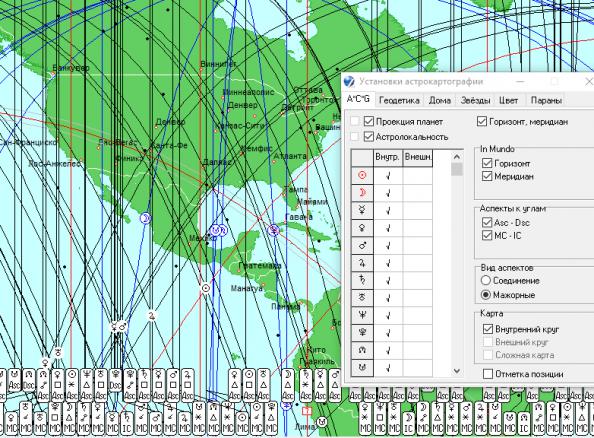
Task: Click the planet list scrollbar thumb
Action: tap(457, 169)
